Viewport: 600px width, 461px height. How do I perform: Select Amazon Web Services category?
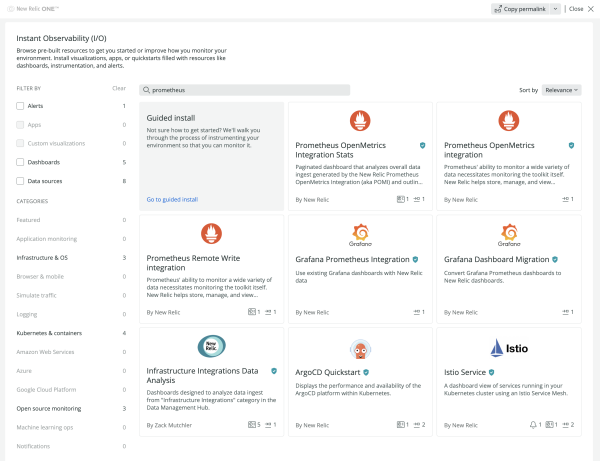[x=45, y=352]
